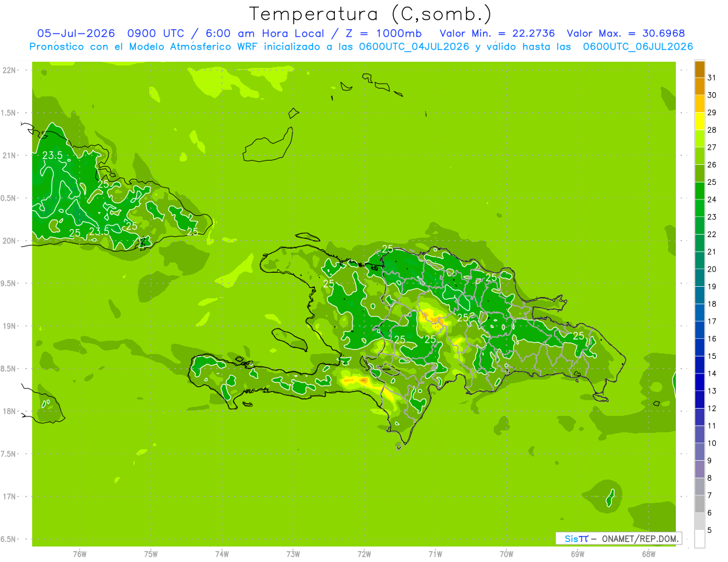Click the '17N' latitude axis label
This screenshot has width=728, height=562.
click(x=10, y=497)
